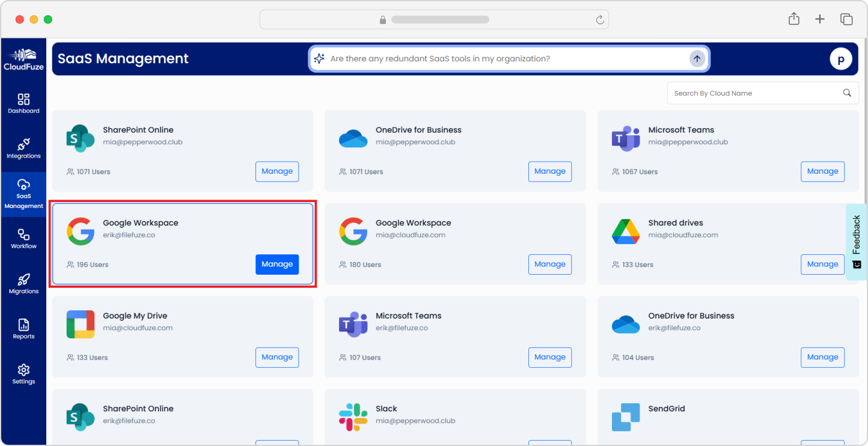Click the 'Slack' card title
868x446 pixels.
[x=387, y=409]
